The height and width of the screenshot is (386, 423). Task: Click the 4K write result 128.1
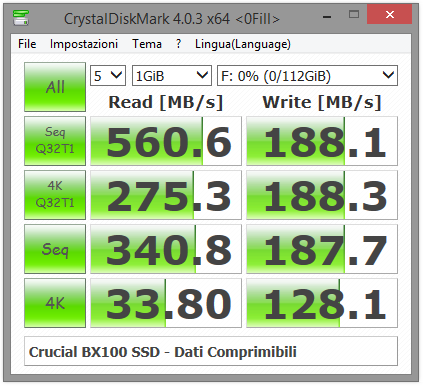[322, 303]
